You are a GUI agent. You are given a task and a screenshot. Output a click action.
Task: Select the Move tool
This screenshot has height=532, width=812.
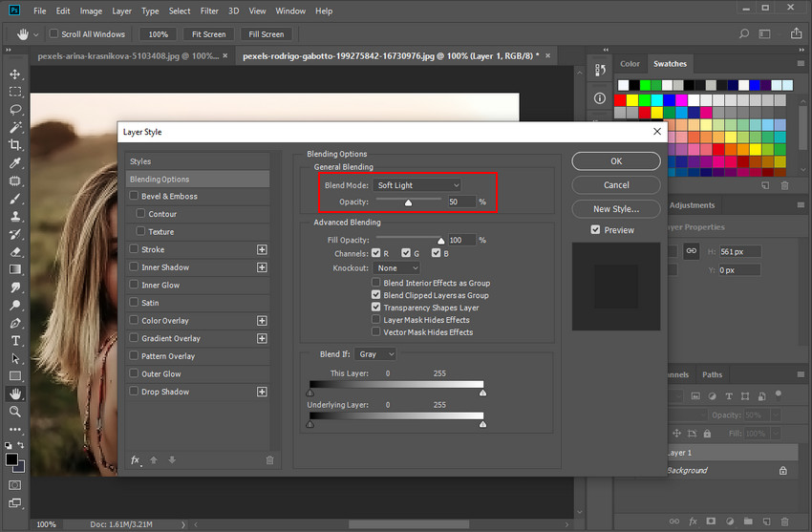tap(15, 74)
